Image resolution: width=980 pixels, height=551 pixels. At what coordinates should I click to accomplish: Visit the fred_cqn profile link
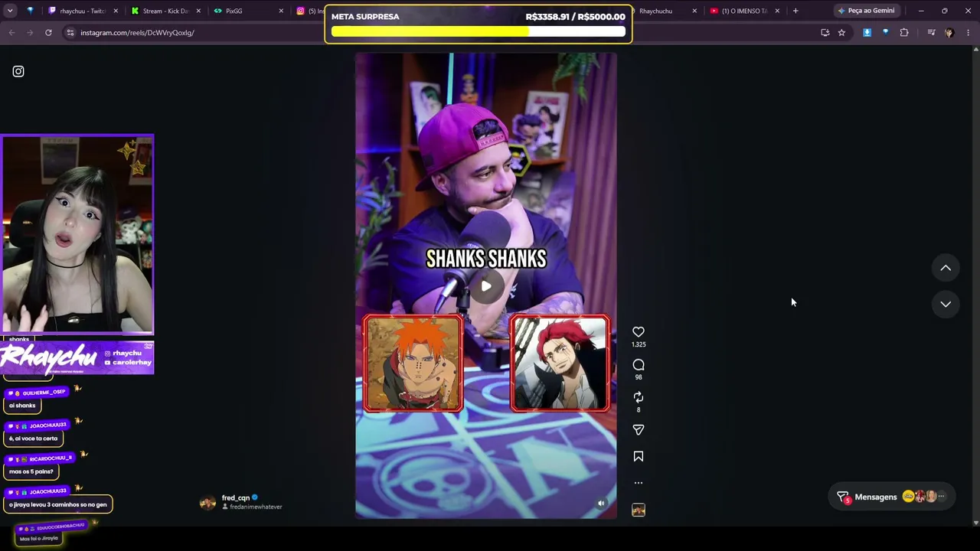click(x=236, y=498)
